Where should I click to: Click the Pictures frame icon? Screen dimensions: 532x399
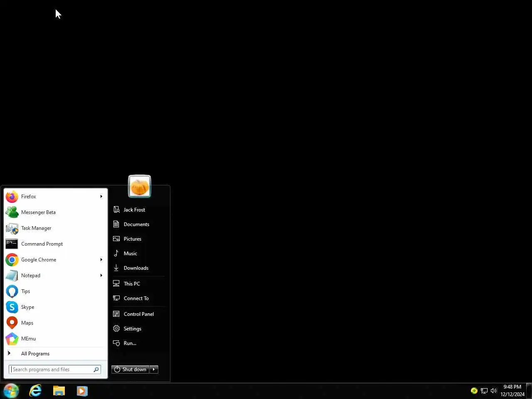click(116, 239)
